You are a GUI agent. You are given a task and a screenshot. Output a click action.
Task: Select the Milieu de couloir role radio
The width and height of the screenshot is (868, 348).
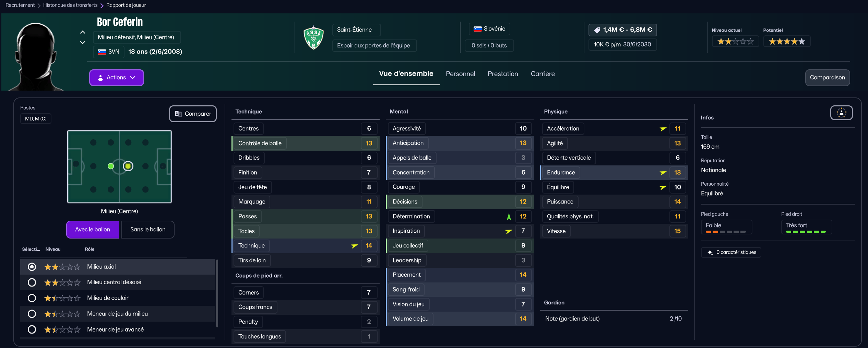pos(32,298)
